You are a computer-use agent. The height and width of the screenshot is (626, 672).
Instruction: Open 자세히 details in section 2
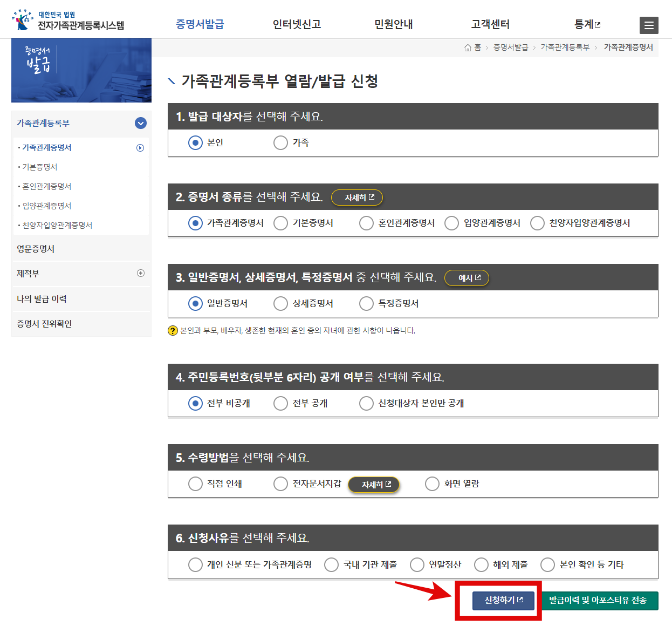click(356, 198)
